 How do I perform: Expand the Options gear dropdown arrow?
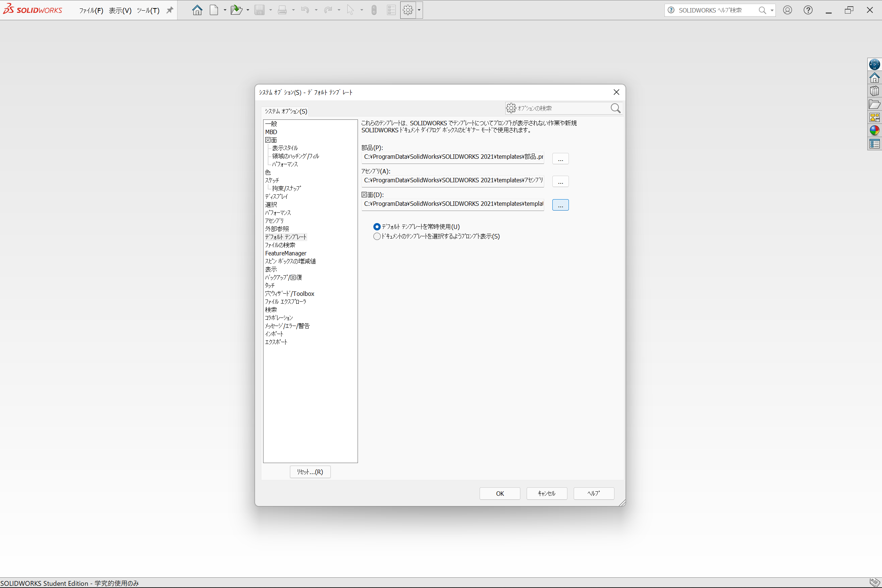(419, 10)
